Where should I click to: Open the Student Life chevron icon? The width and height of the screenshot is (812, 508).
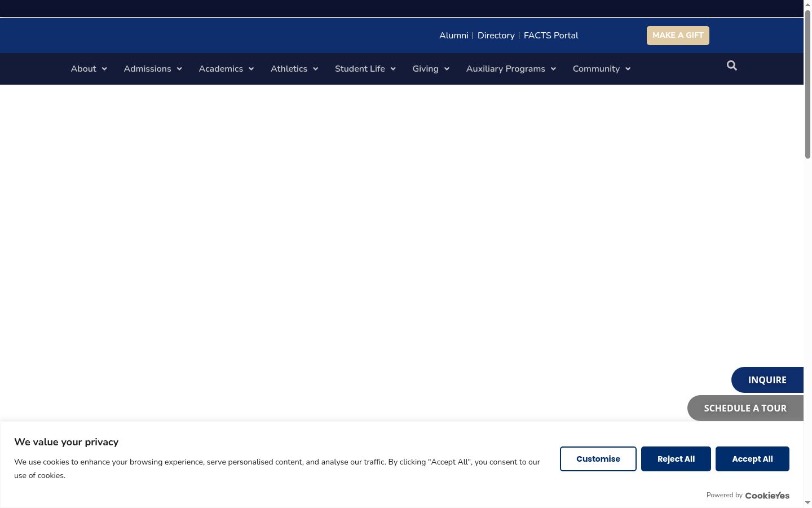click(393, 69)
